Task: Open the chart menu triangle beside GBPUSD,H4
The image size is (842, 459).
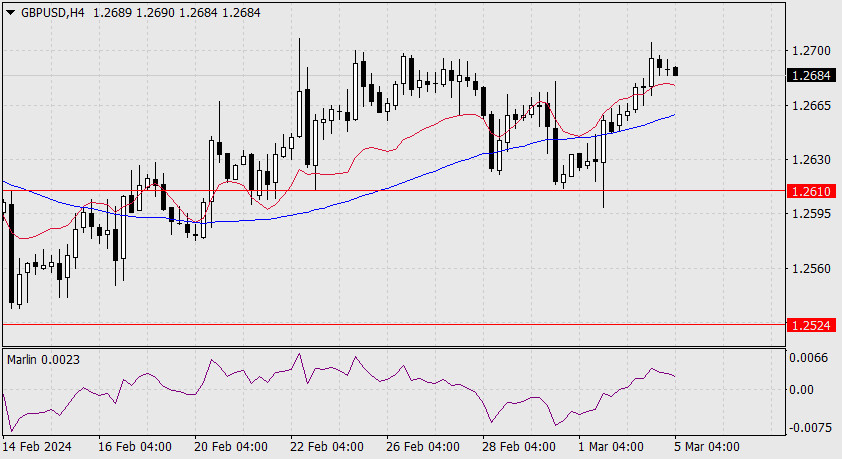Action: [10, 13]
